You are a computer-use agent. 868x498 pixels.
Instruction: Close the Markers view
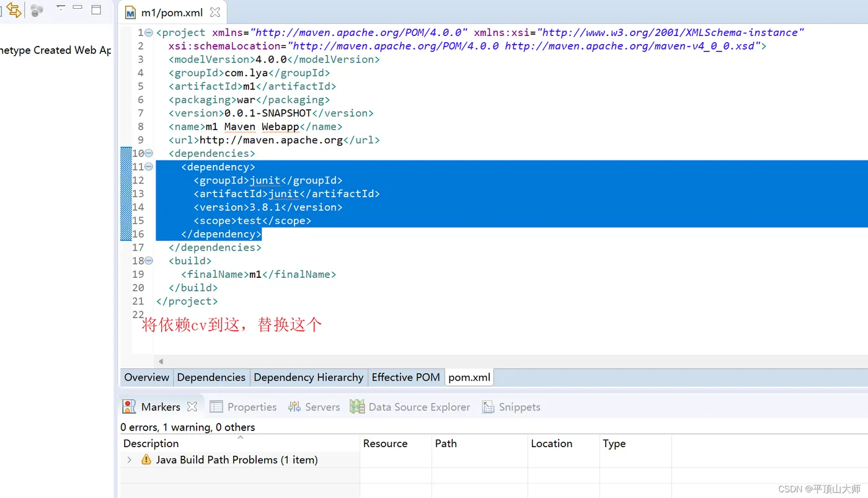point(192,407)
